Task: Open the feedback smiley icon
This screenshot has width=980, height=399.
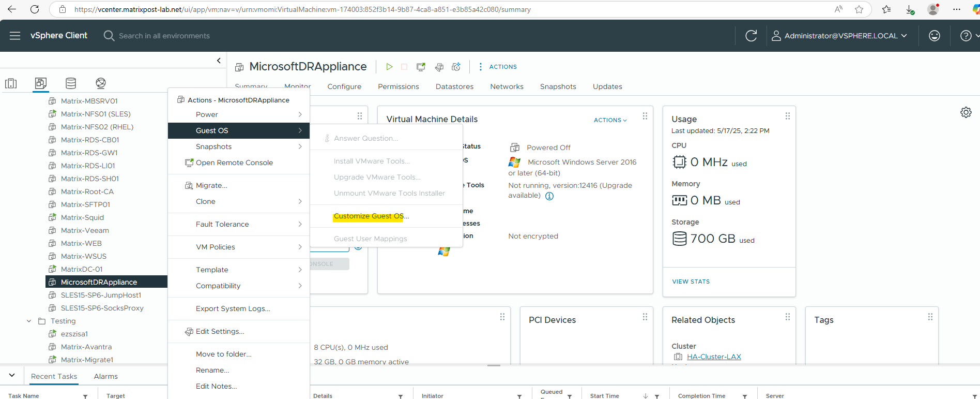Action: [x=935, y=36]
